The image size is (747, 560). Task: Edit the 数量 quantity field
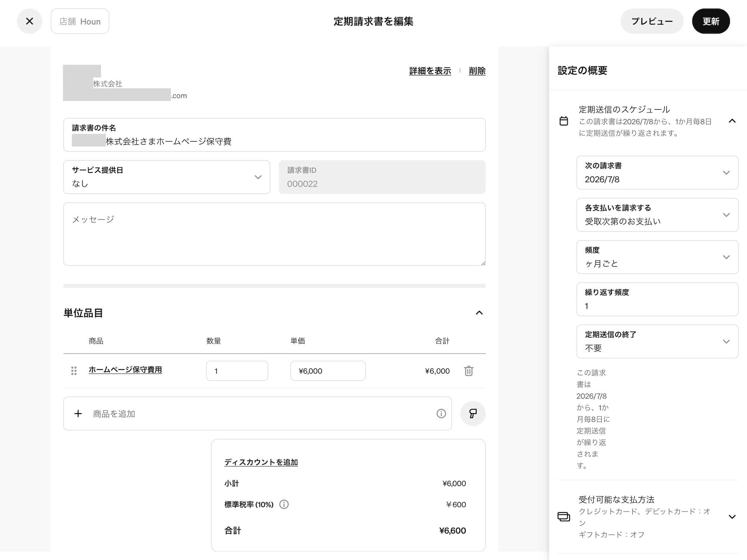pos(237,371)
